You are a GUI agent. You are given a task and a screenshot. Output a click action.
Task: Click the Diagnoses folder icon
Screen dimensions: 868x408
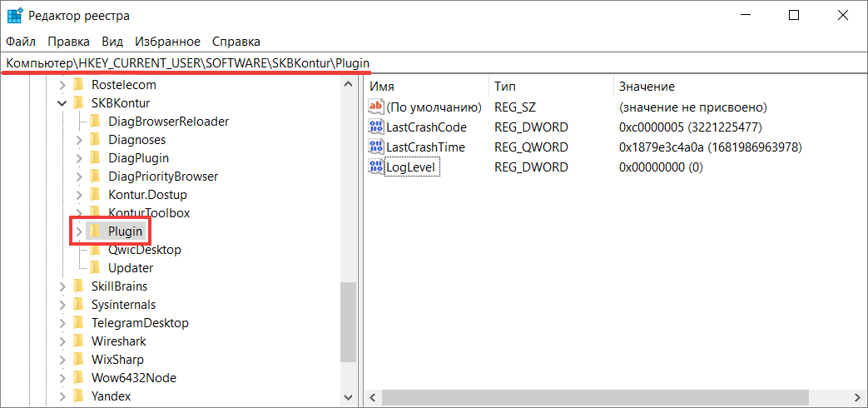pyautogui.click(x=95, y=140)
